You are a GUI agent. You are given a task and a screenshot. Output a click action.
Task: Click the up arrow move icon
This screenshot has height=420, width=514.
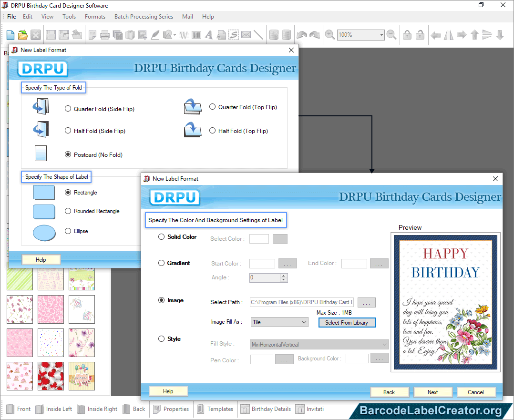[x=474, y=35]
